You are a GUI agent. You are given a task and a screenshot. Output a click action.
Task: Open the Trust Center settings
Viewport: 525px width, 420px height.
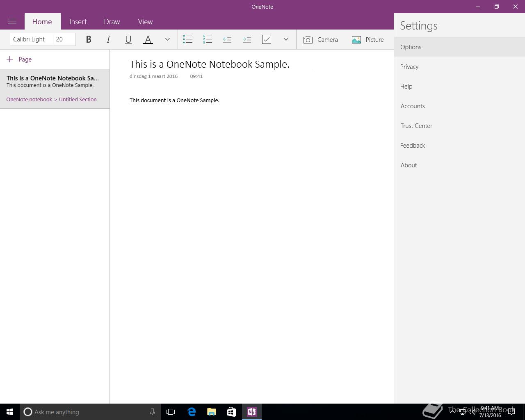416,126
